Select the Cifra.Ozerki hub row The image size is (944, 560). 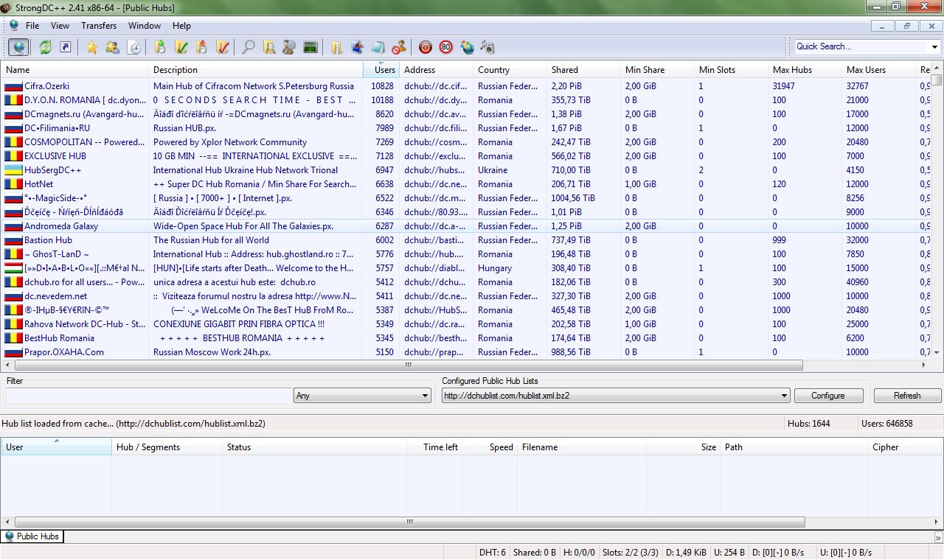point(466,86)
